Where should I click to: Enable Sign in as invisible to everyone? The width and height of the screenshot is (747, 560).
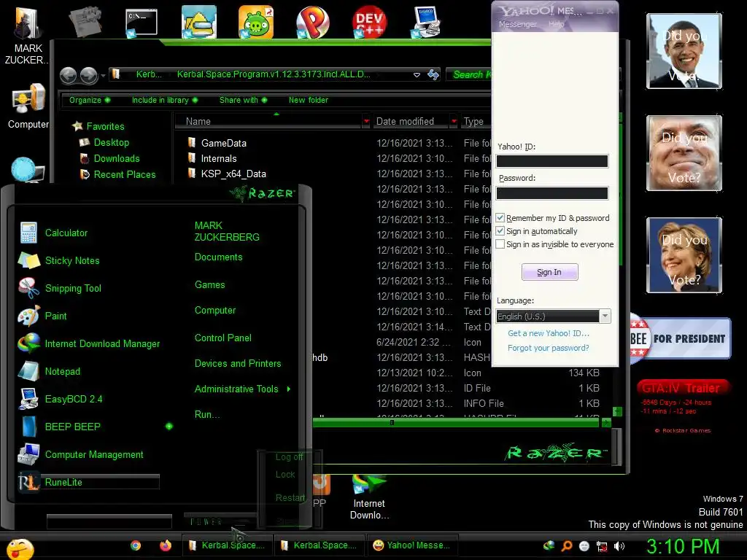point(500,244)
